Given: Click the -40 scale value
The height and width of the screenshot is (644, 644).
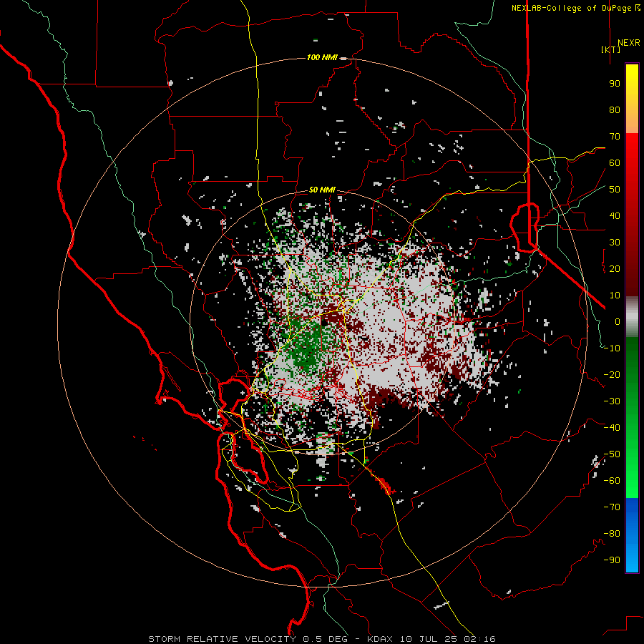Looking at the screenshot, I should click(x=612, y=428).
